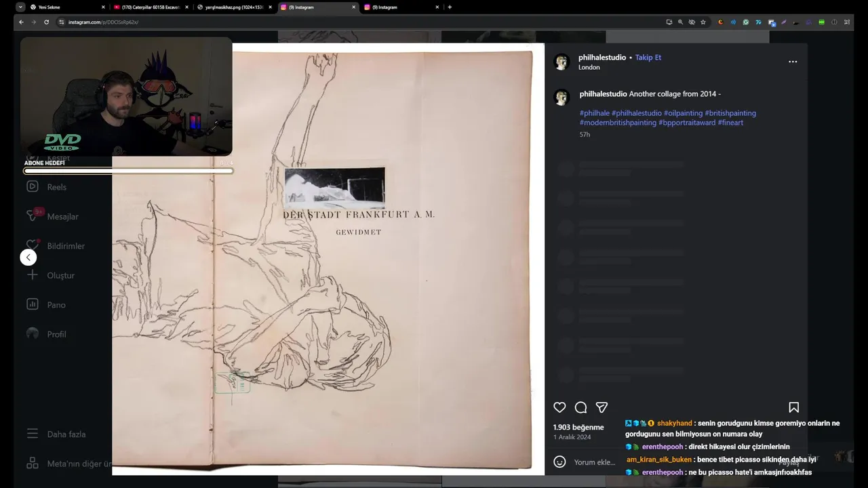This screenshot has width=868, height=488.
Task: Open Mesajlar in the sidebar
Action: (53, 216)
